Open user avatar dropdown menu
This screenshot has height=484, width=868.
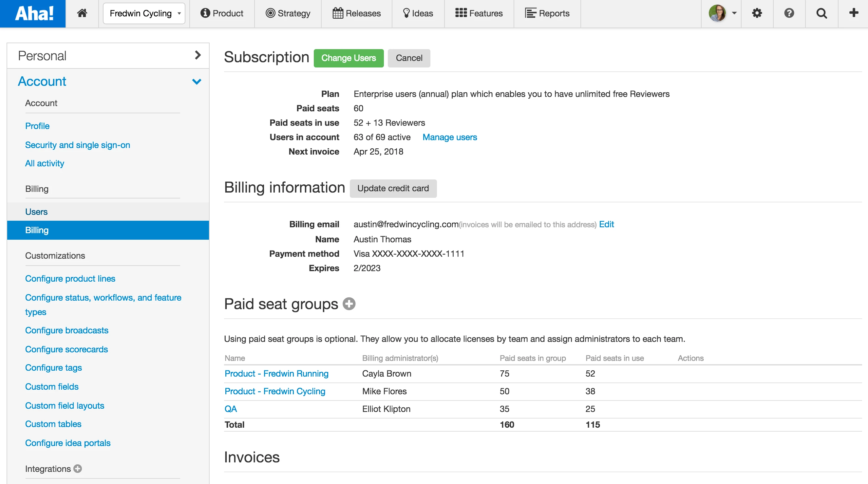tap(722, 13)
